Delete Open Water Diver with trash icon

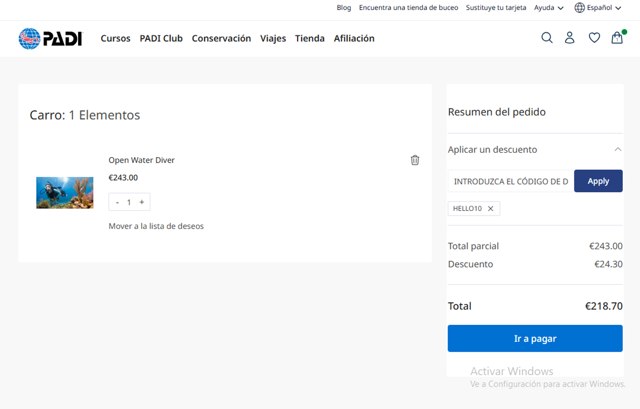(415, 160)
